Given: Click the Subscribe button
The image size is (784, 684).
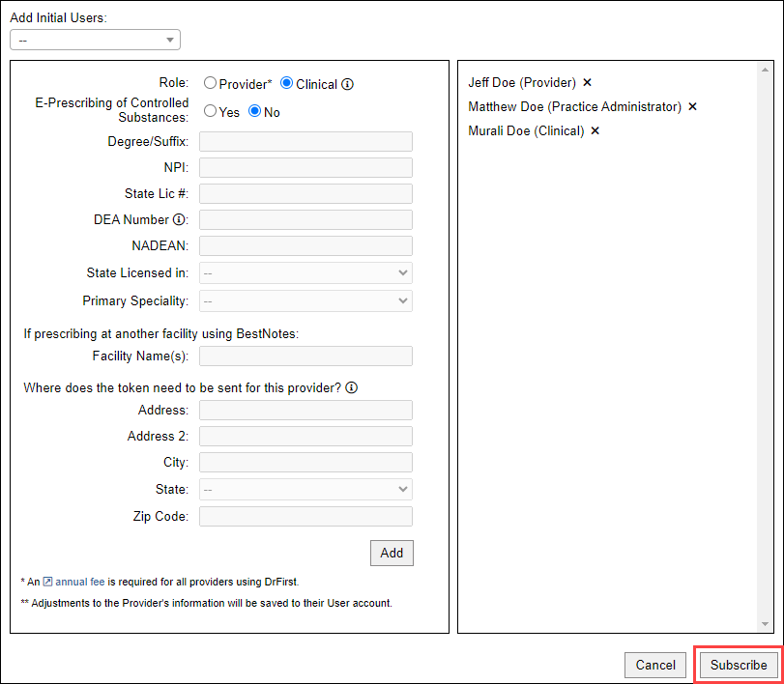Looking at the screenshot, I should 739,665.
